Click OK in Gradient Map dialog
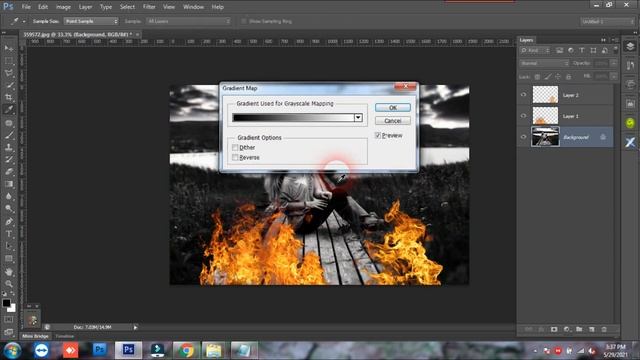 click(x=393, y=107)
